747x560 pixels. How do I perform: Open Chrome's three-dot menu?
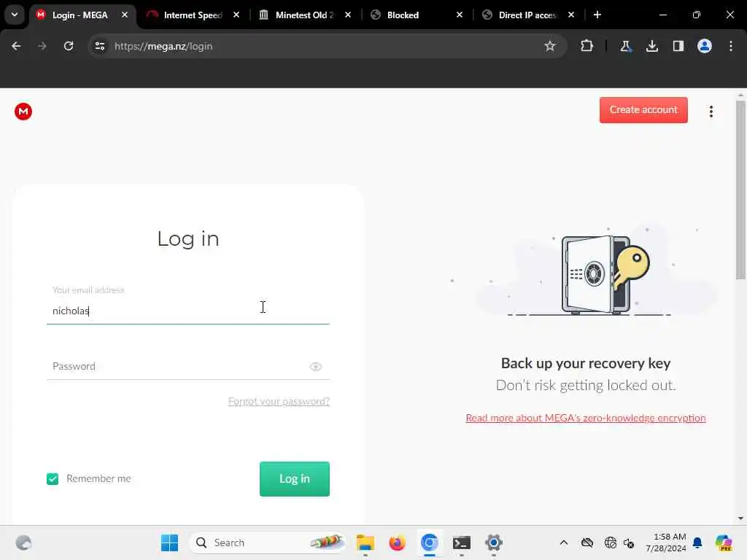[x=731, y=46]
